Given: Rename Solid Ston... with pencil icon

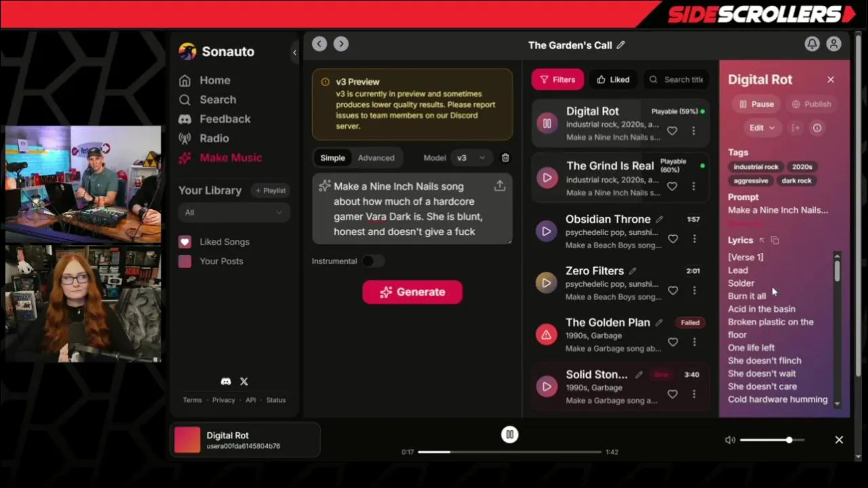Looking at the screenshot, I should pos(639,375).
